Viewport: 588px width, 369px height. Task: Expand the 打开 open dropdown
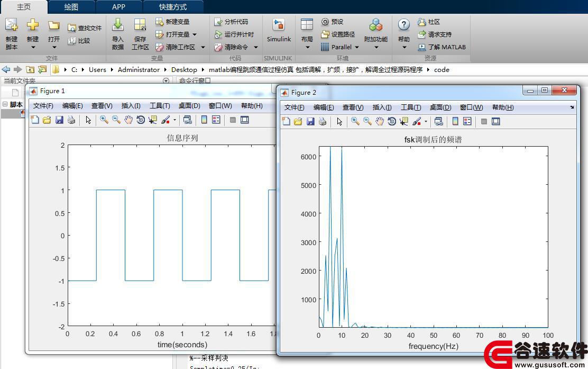click(x=54, y=47)
